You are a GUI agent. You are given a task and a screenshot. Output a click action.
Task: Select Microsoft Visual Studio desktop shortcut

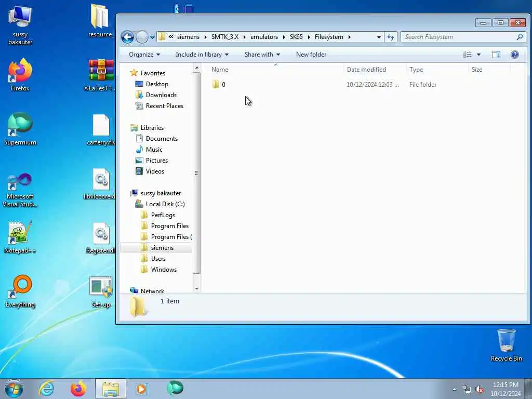tap(20, 190)
